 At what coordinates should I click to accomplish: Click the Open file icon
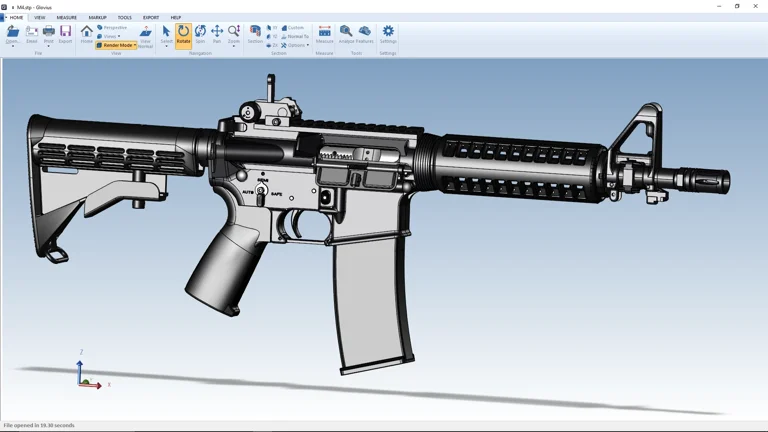[x=13, y=33]
